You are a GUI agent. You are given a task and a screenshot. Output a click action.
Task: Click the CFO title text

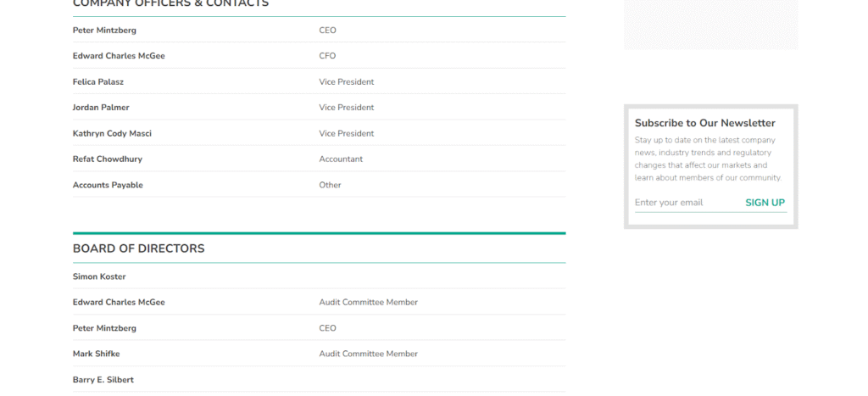tap(327, 56)
